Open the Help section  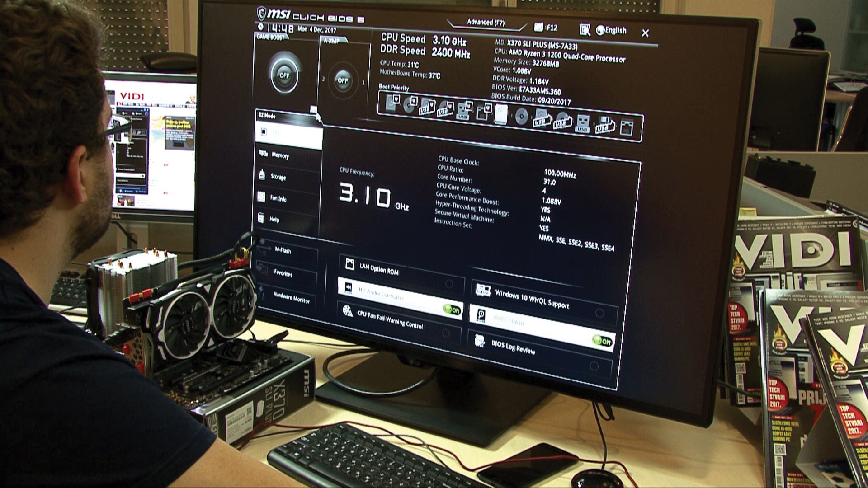coord(274,219)
